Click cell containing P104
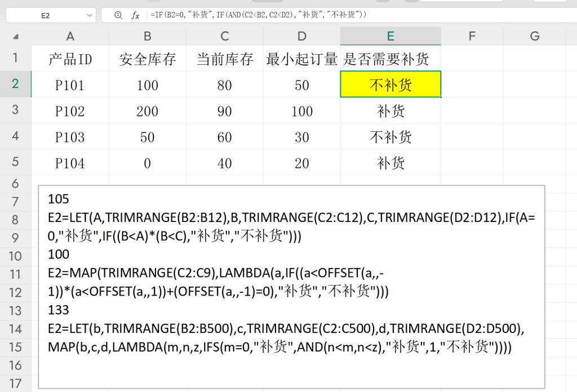The width and height of the screenshot is (577, 392). 70,163
